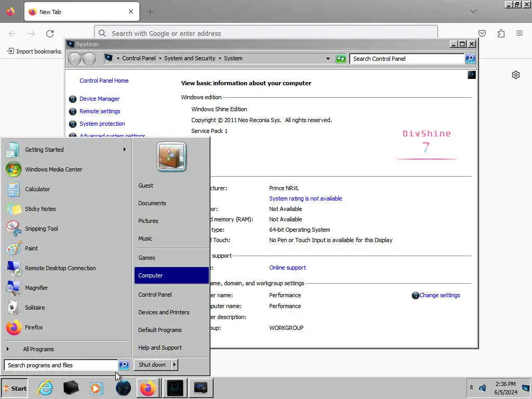Open Firefox application menu
Viewport: 532px width, 399px height.
pos(520,33)
